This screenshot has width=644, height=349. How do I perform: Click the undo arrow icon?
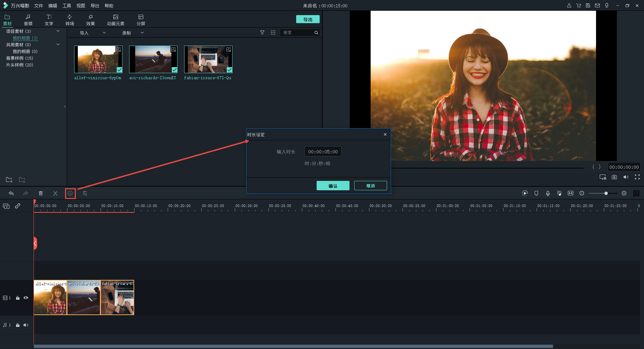click(11, 193)
